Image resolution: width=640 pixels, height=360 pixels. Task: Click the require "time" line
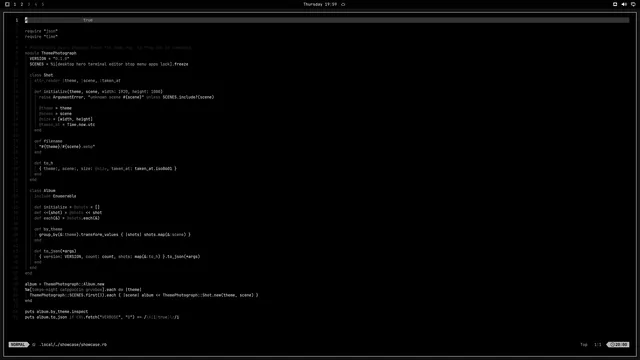point(41,37)
